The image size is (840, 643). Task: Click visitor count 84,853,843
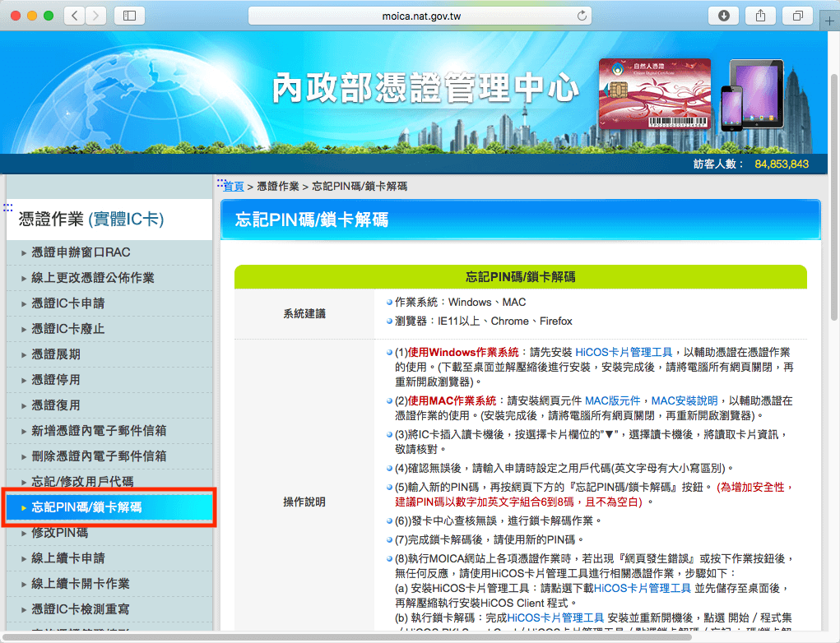(x=782, y=164)
